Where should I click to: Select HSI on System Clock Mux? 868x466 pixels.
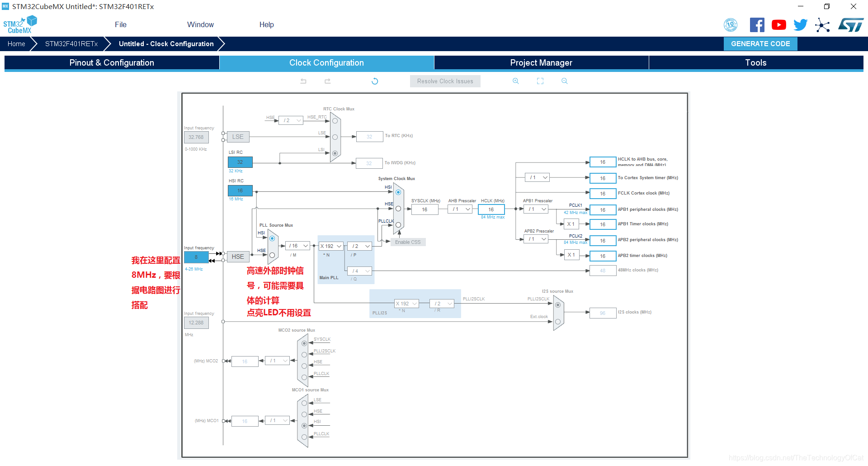398,192
